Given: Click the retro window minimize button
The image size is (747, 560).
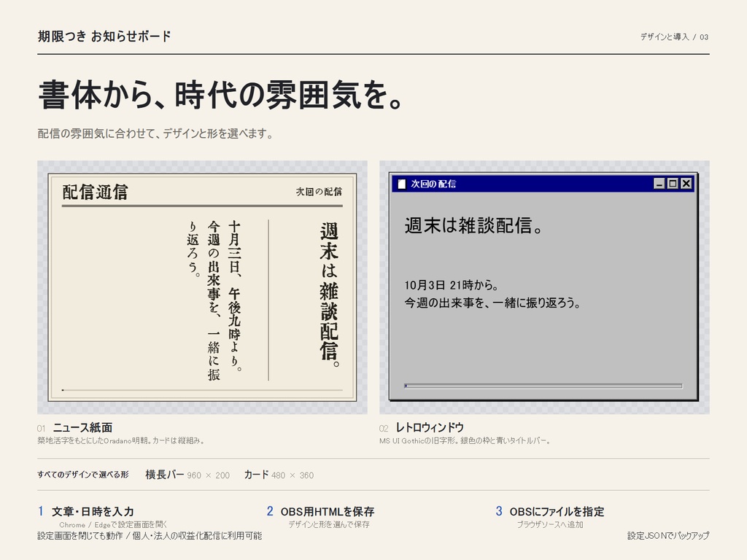Looking at the screenshot, I should pyautogui.click(x=659, y=183).
